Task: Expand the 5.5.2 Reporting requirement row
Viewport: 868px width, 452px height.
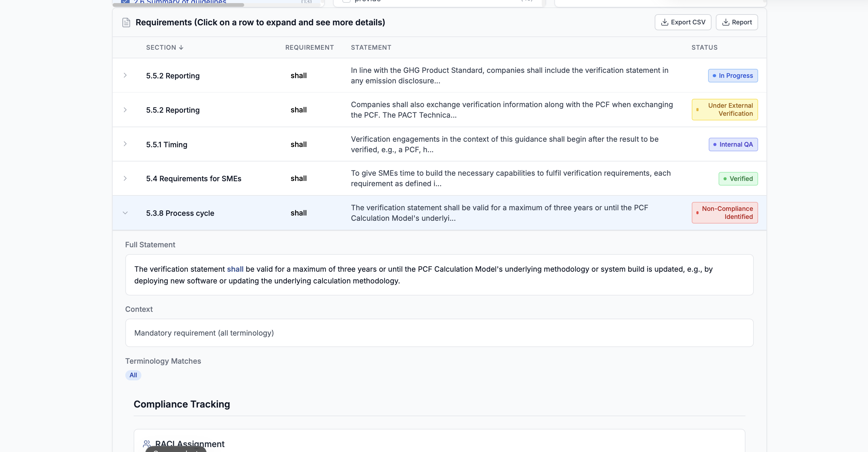Action: (125, 76)
